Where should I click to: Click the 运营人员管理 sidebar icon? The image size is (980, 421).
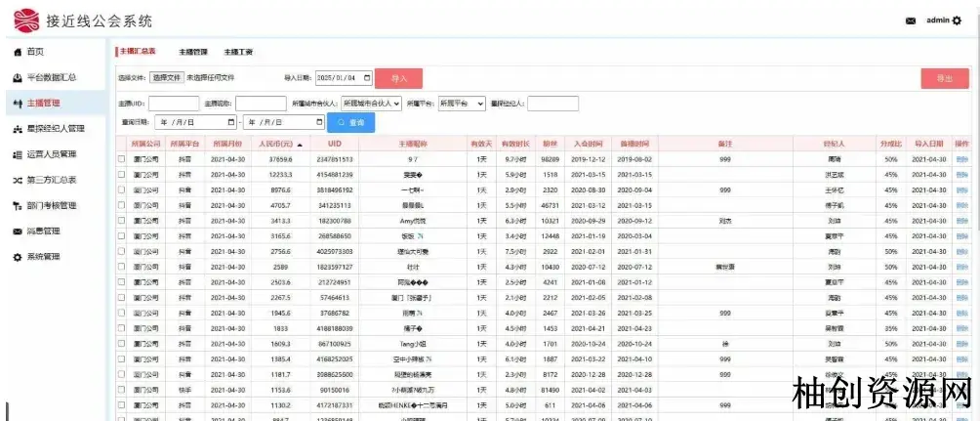pos(17,154)
